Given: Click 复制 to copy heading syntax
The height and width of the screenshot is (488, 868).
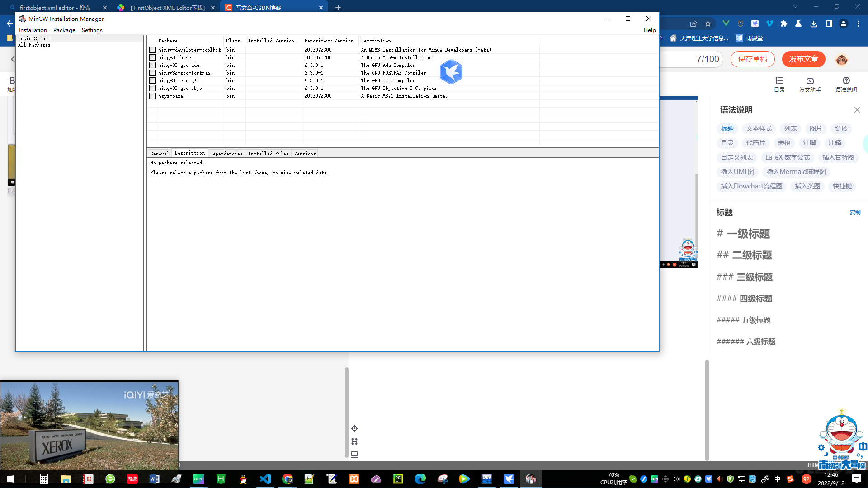Looking at the screenshot, I should pos(855,212).
